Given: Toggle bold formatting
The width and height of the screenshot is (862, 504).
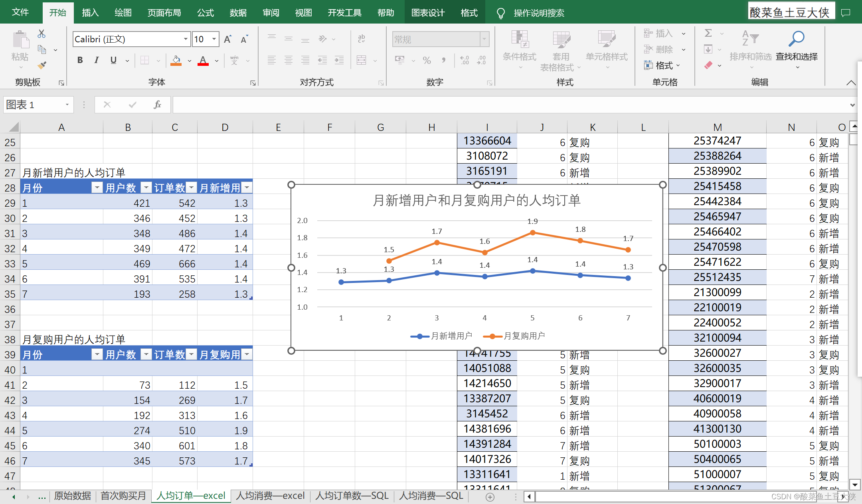Looking at the screenshot, I should [80, 60].
